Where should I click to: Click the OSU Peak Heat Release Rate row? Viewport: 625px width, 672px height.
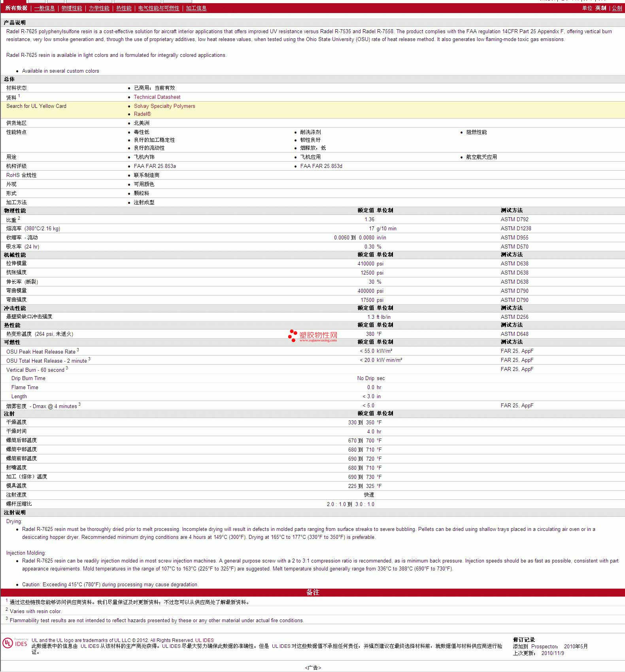pos(312,351)
